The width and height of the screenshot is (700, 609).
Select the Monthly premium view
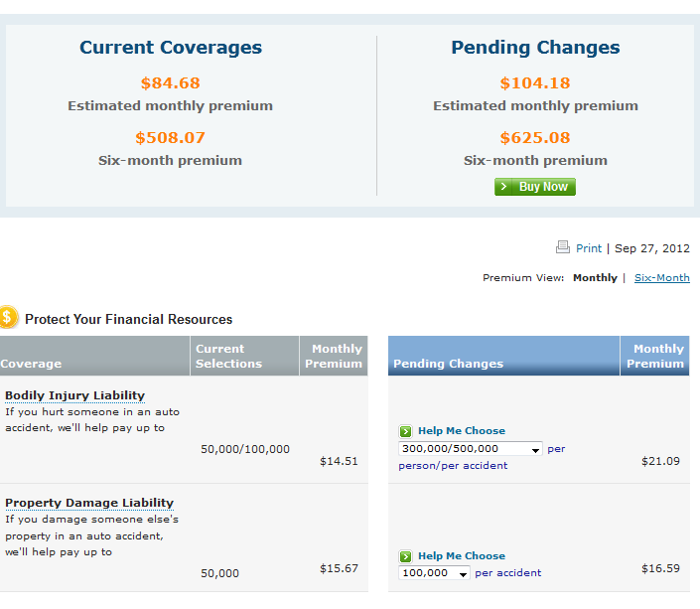595,278
